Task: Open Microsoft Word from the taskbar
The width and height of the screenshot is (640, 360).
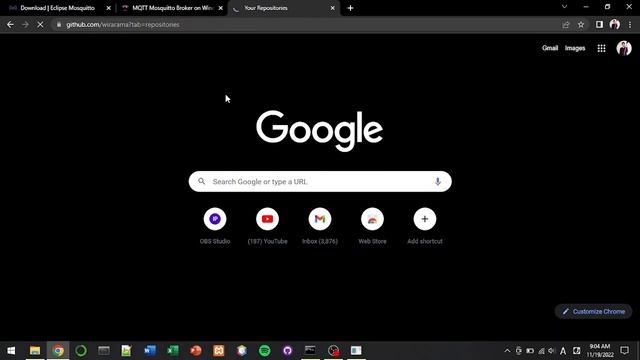Action: [150, 351]
